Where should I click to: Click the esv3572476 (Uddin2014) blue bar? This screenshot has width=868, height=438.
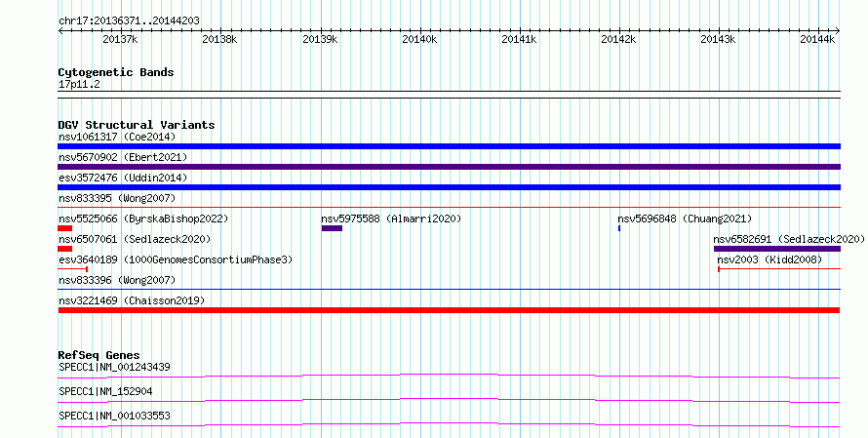[x=449, y=187]
